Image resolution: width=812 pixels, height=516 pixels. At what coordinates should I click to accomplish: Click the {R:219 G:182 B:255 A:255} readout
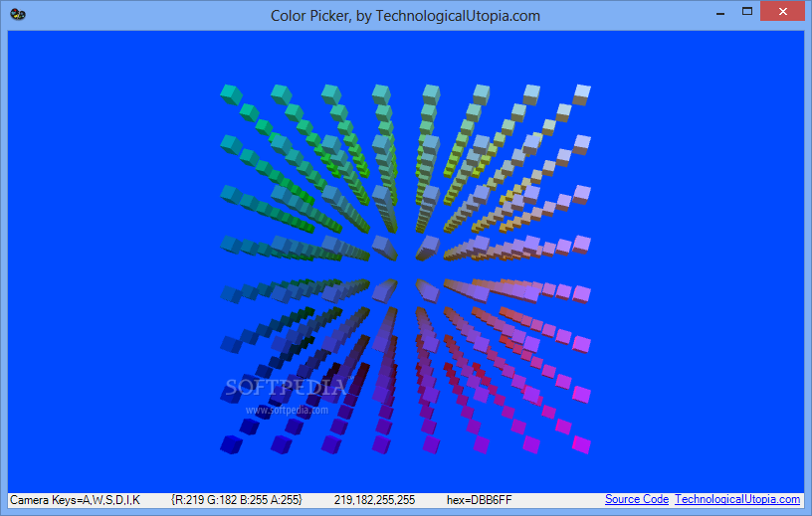237,500
